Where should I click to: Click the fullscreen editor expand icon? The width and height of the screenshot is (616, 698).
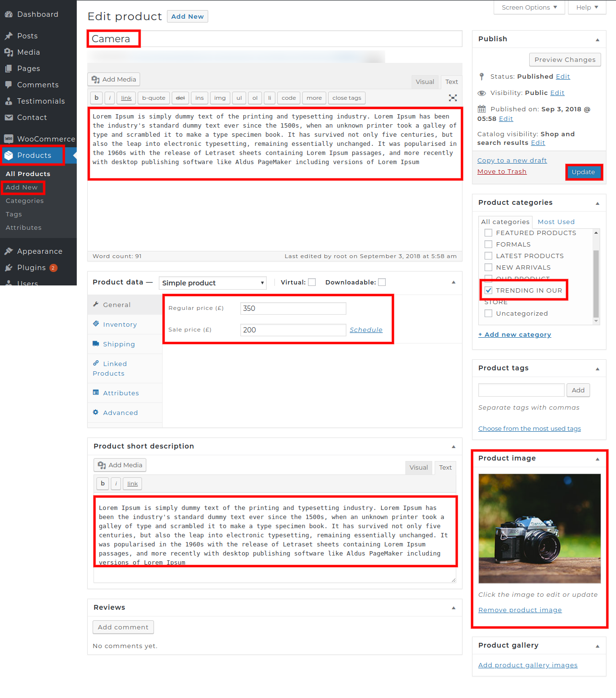tap(452, 98)
